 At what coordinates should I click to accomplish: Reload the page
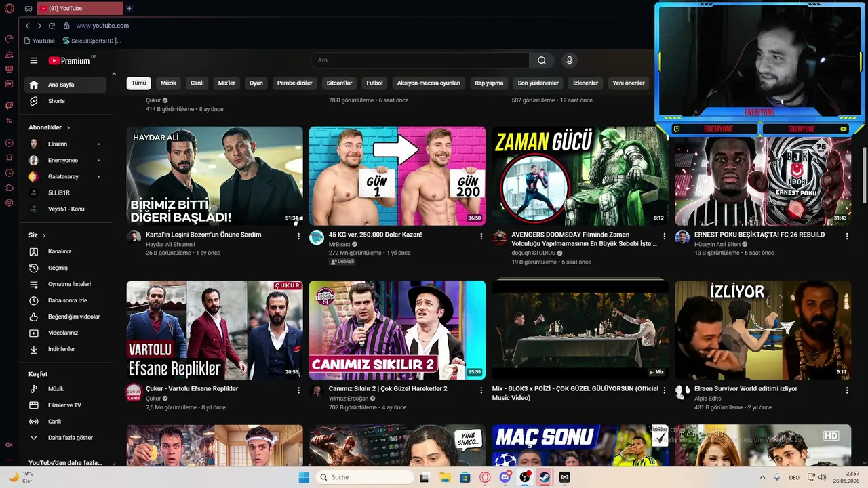(x=52, y=26)
